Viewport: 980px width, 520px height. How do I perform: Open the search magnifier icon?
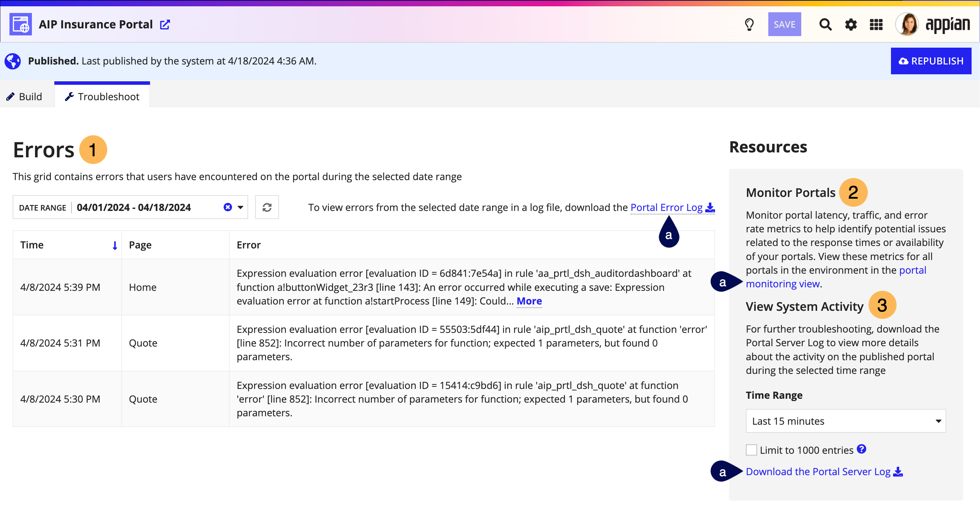(825, 25)
